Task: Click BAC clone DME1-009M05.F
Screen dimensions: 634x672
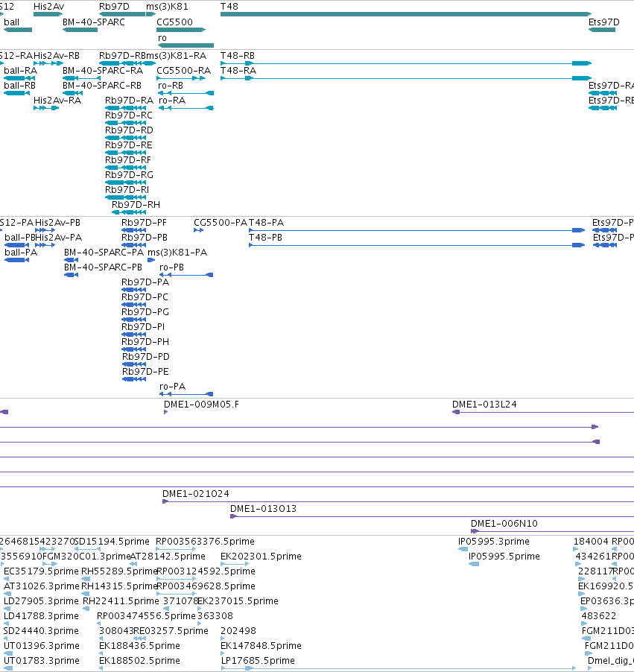Action: (x=166, y=412)
